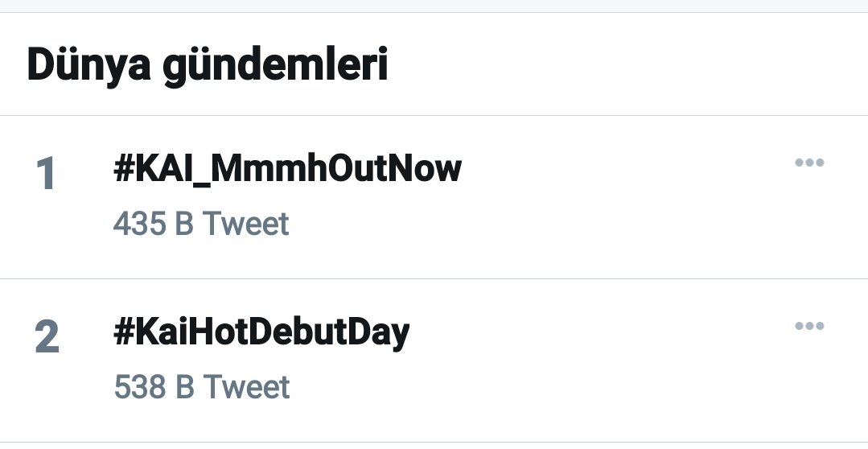Tap the word "Tweet" under #KaiHotDebutDay
Image resolution: width=868 pixels, height=449 pixels.
[246, 387]
